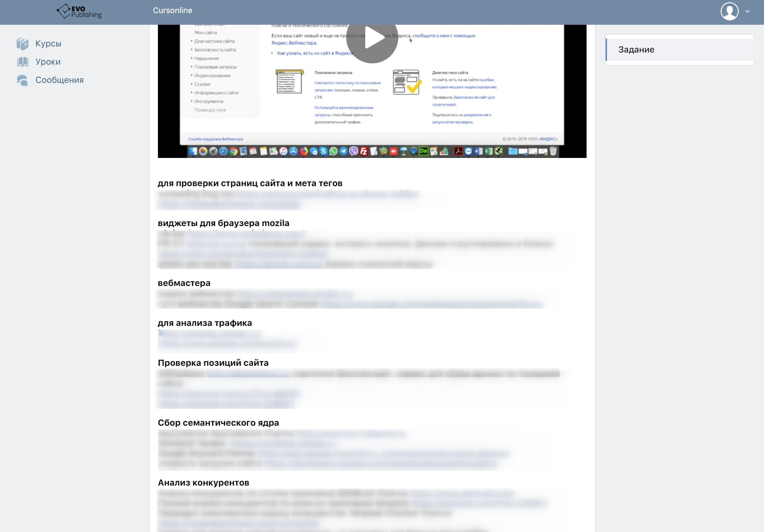This screenshot has height=532, width=764.
Task: Click Служба поддержки Вебмастера link
Action: (216, 139)
